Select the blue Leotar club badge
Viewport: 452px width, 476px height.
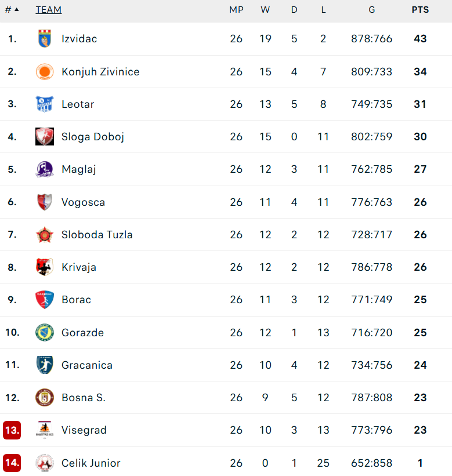tap(45, 104)
